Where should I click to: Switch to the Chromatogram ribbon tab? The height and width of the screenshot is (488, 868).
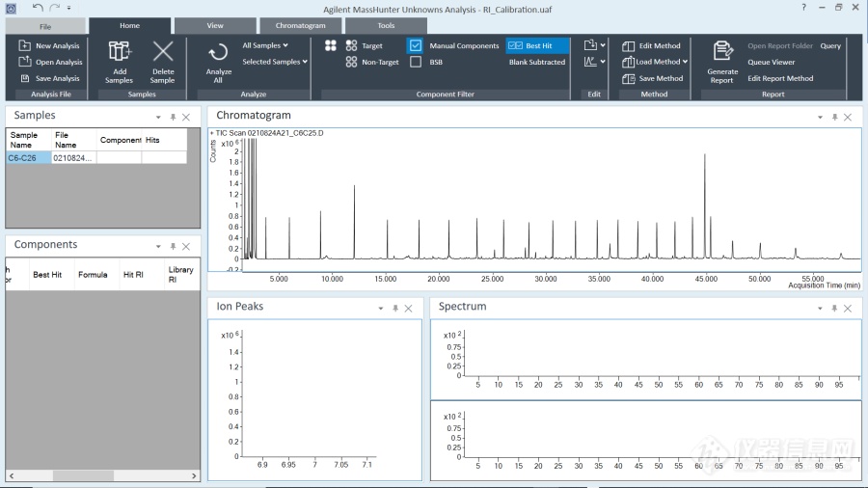click(x=301, y=25)
